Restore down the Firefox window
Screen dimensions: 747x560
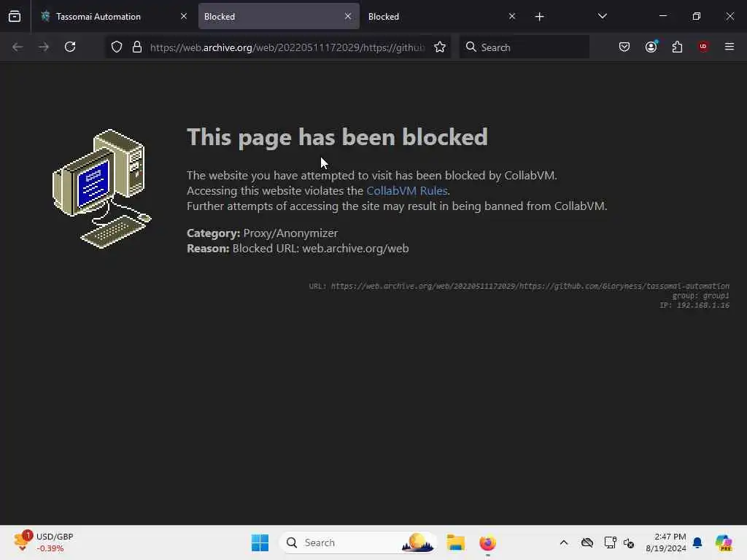click(696, 16)
